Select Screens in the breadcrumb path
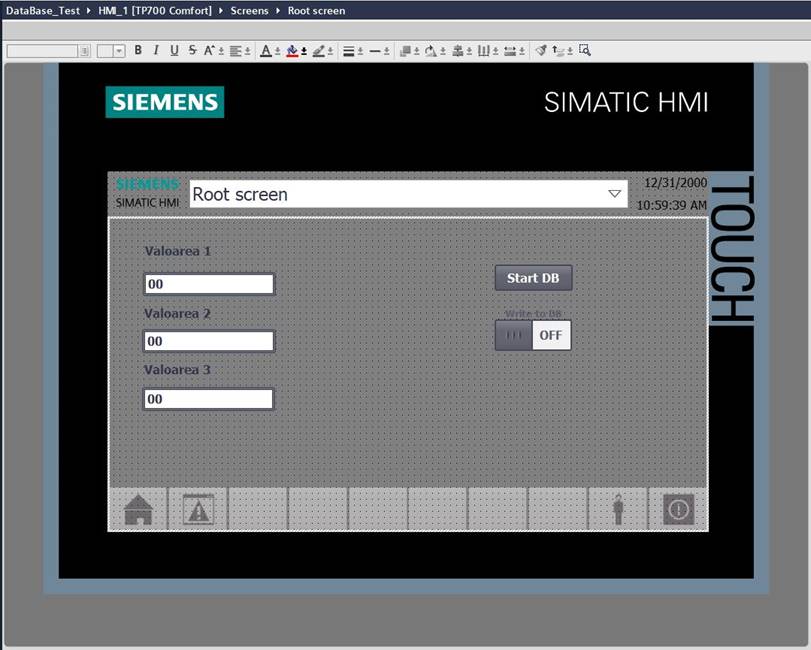Viewport: 811px width, 650px height. 249,11
